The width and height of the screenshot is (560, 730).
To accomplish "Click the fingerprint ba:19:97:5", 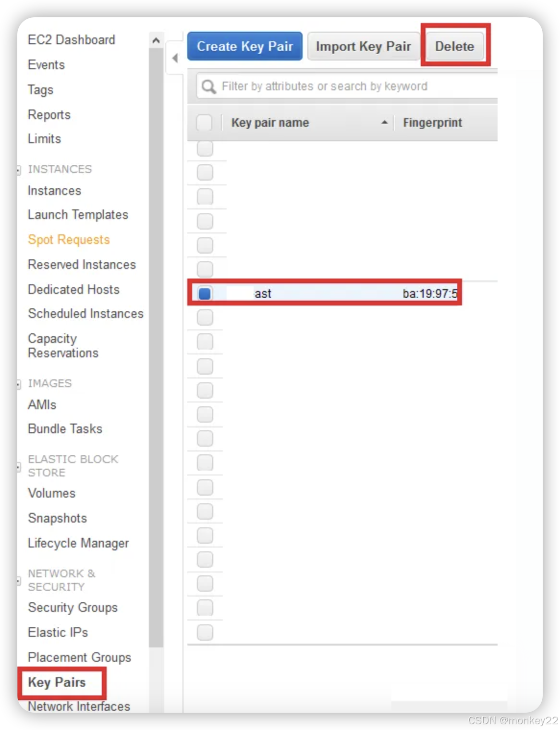I will tap(430, 293).
